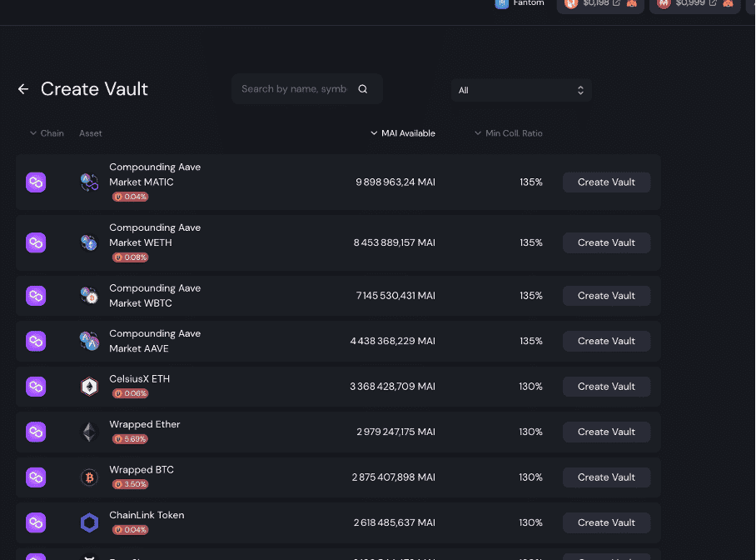Click the 9 898 963,24 MAI value
Image resolution: width=756 pixels, height=560 pixels.
[x=395, y=182]
